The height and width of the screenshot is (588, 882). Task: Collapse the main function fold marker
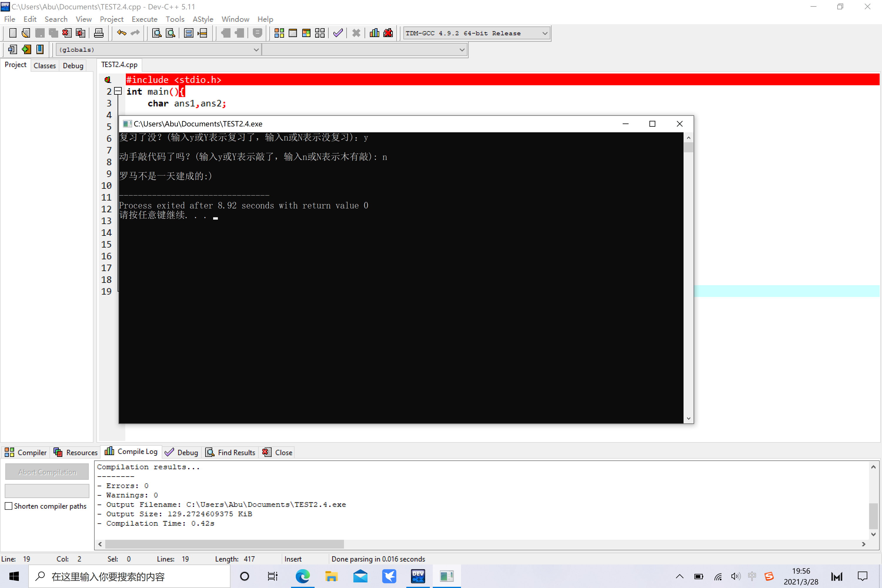tap(118, 91)
